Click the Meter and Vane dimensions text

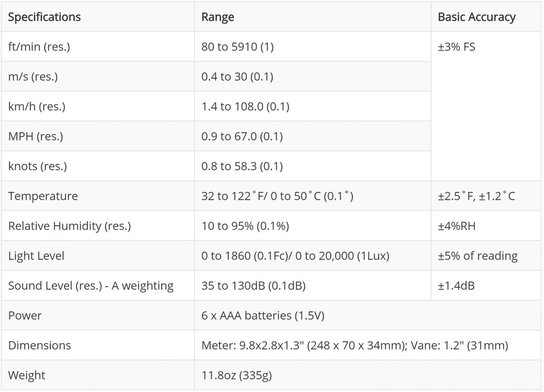tap(354, 345)
